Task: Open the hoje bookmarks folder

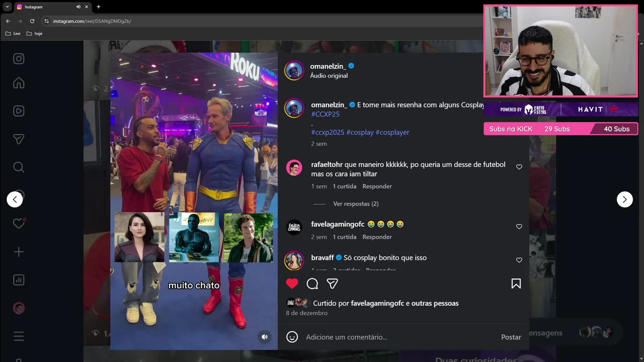Action: (x=34, y=34)
